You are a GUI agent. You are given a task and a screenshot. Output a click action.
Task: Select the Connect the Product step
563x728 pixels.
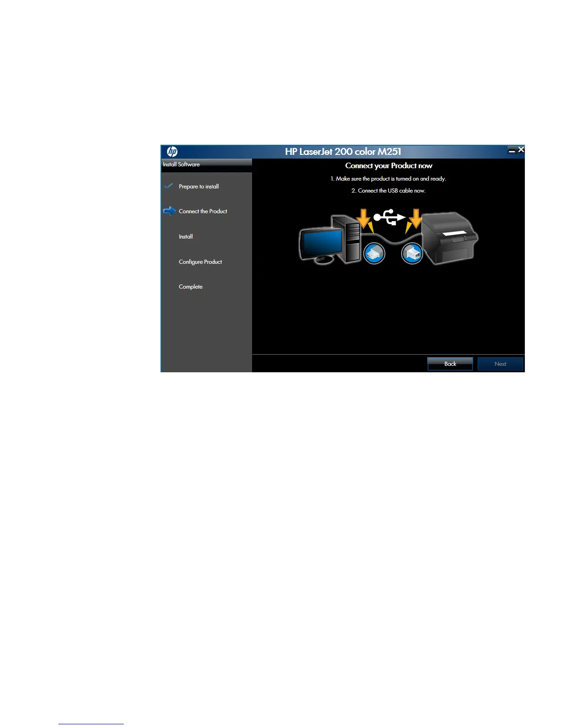tap(203, 211)
